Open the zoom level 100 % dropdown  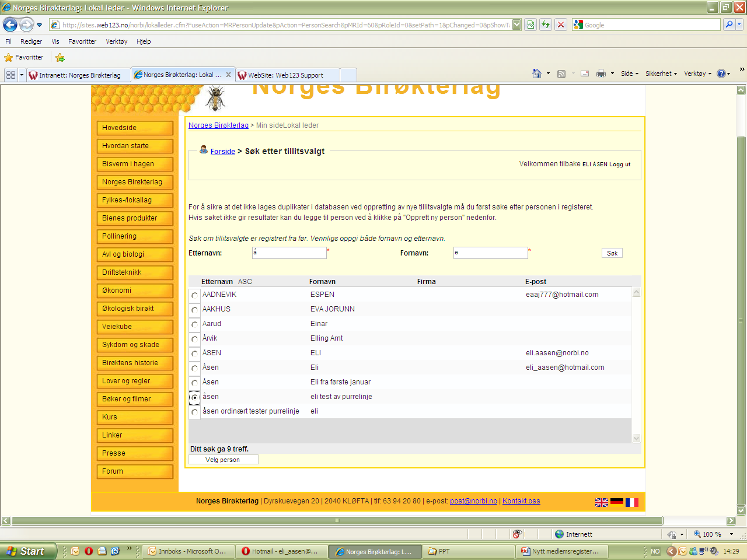[731, 534]
